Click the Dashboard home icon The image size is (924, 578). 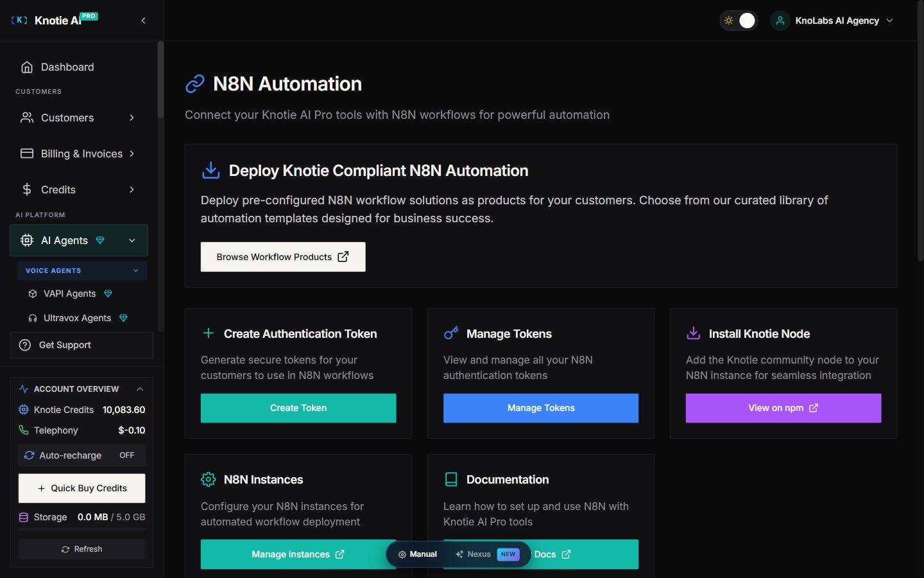pos(26,67)
